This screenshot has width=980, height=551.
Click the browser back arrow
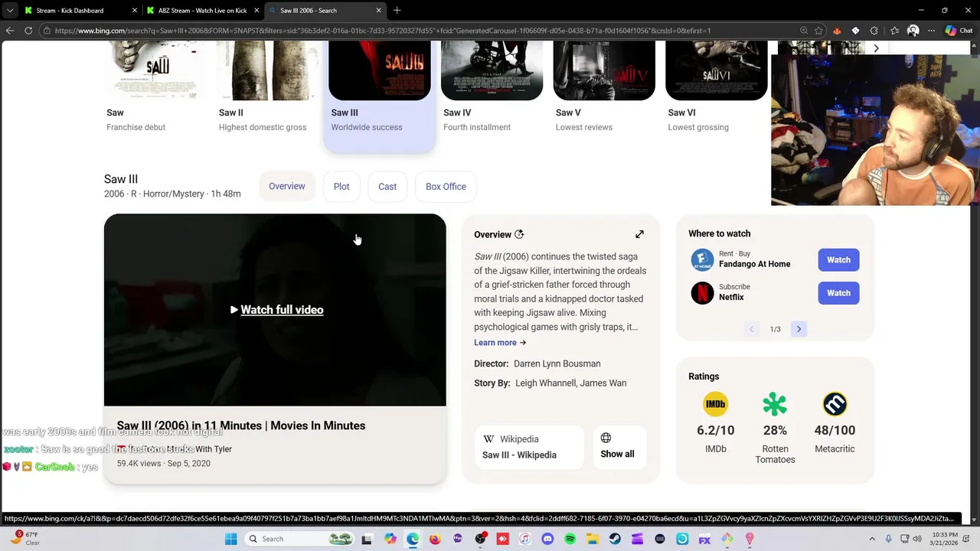pyautogui.click(x=10, y=31)
